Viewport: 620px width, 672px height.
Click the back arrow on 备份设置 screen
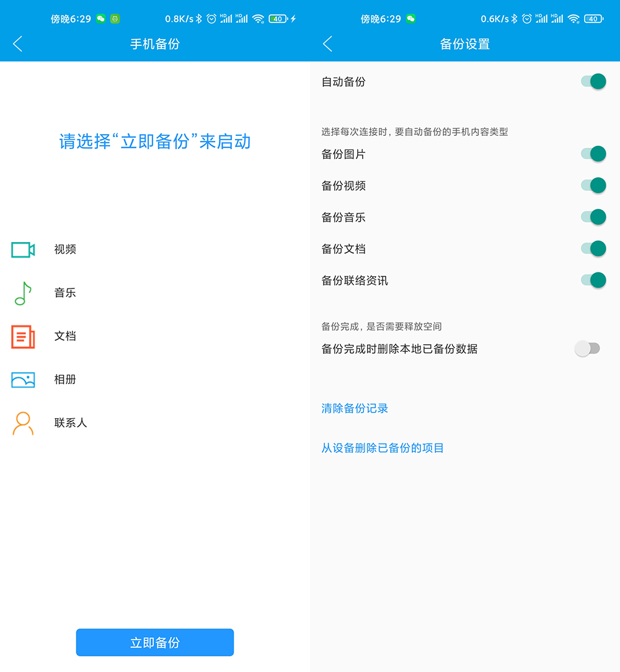[x=327, y=44]
